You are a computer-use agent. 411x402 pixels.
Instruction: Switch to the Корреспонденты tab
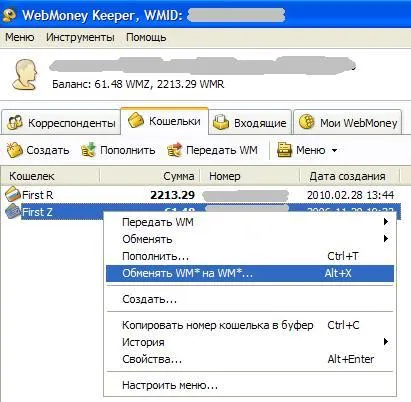(x=61, y=123)
